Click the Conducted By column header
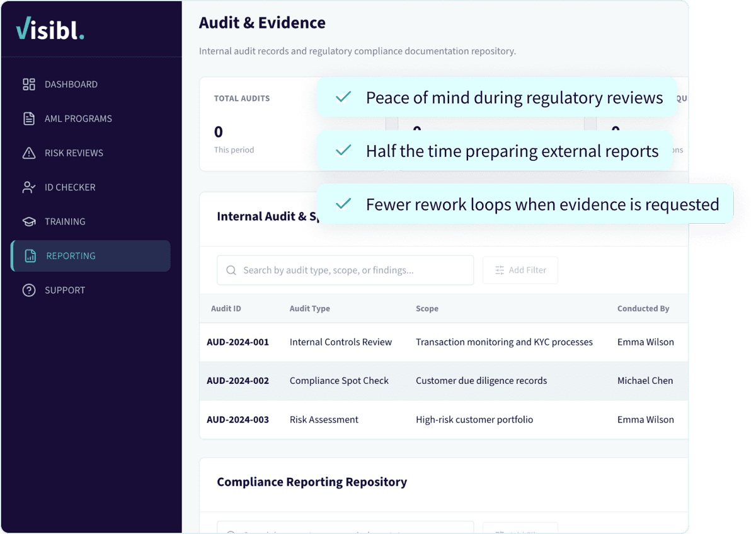Image resolution: width=756 pixels, height=534 pixels. (x=643, y=309)
